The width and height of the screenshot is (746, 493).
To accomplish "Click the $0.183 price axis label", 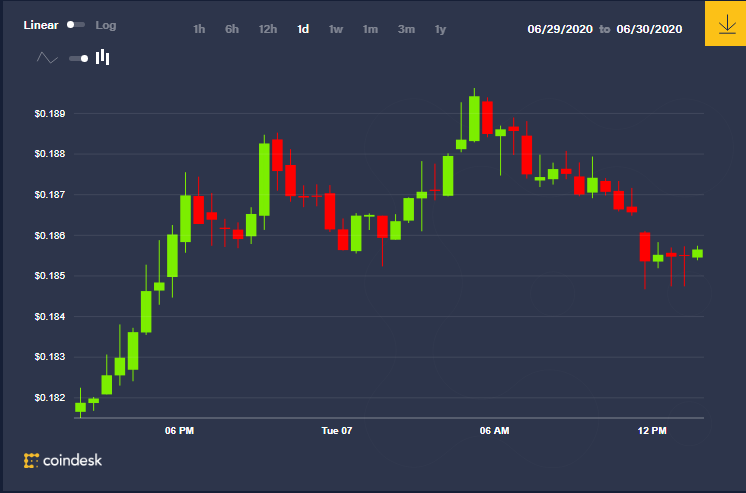I will pos(50,357).
